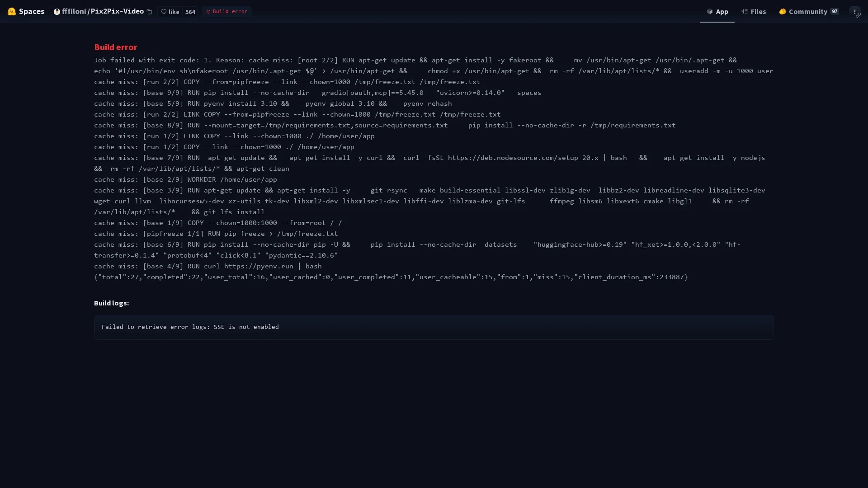
Task: Open the fffiloni profile link
Action: 74,11
